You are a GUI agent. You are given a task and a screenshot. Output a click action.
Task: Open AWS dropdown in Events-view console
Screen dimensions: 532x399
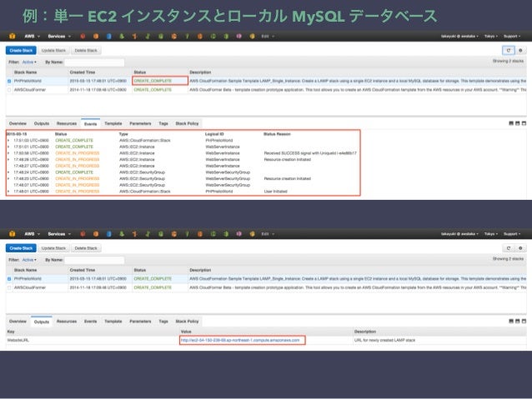pyautogui.click(x=32, y=37)
